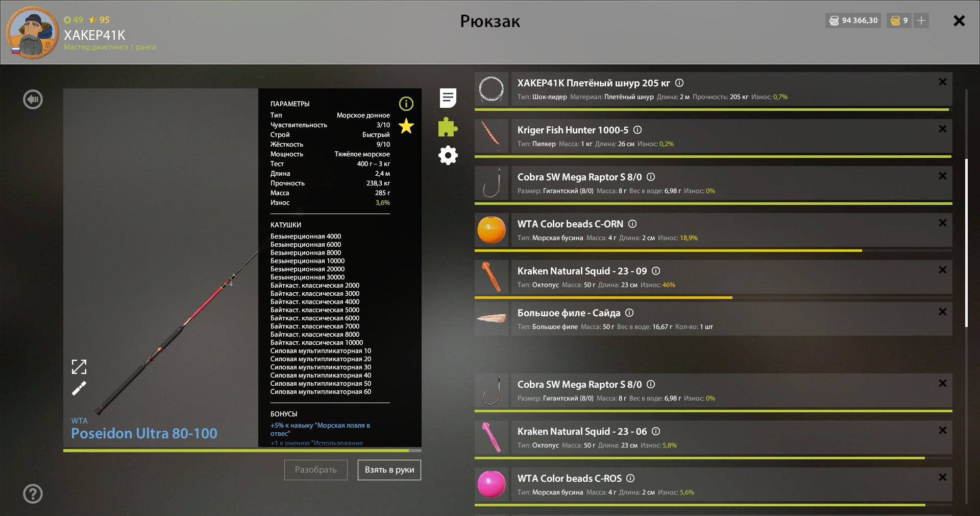Show info for Kraken Natural Squid 23-09
Screen dimensions: 980x516
point(656,271)
